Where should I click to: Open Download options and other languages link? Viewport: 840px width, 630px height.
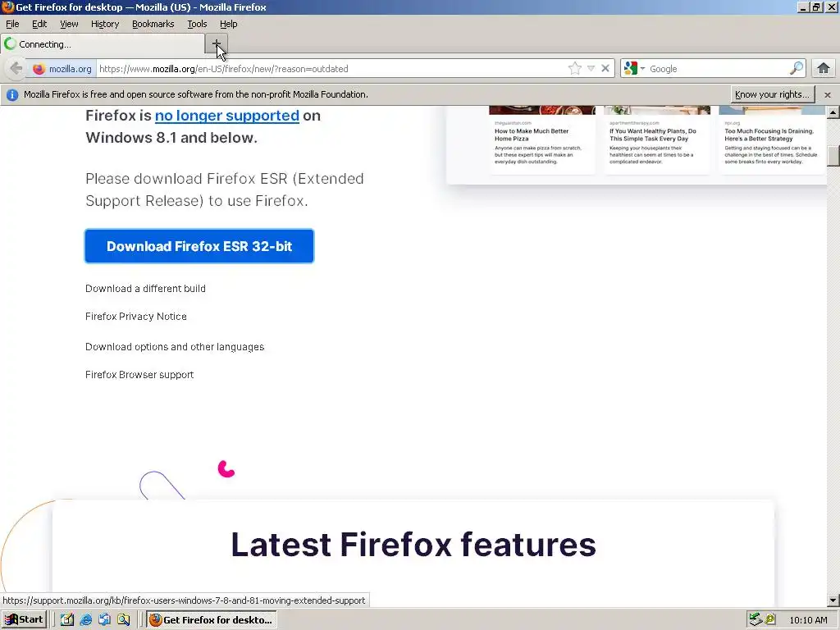[x=175, y=347]
